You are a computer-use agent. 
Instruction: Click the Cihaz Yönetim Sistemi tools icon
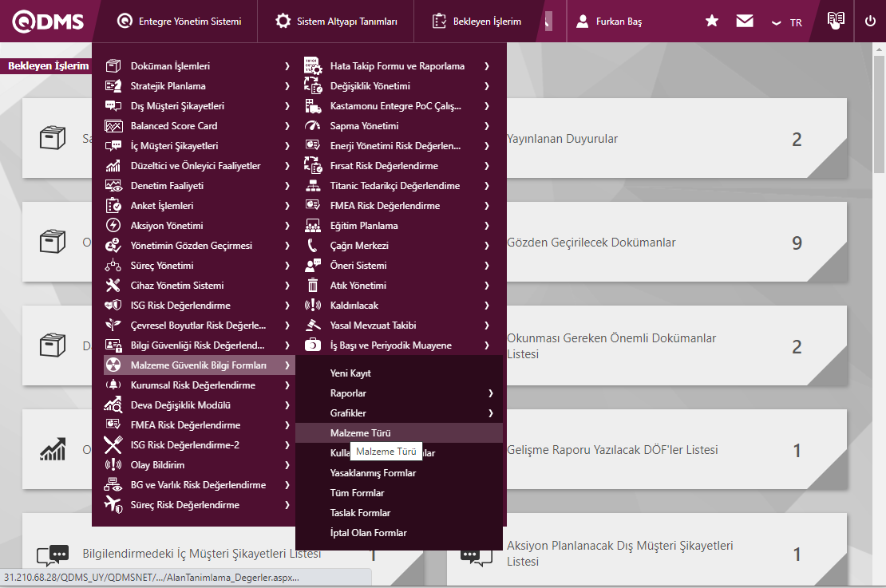tap(113, 286)
